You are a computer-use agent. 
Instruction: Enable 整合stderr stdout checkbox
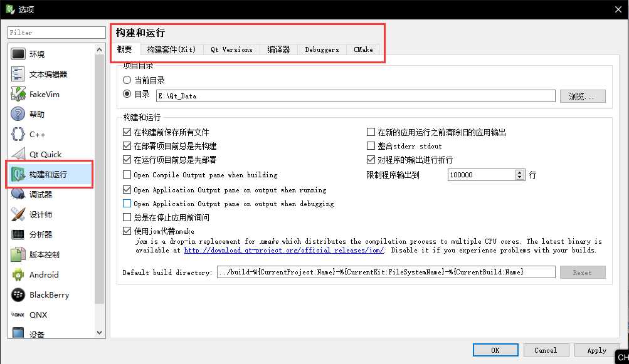(x=371, y=145)
